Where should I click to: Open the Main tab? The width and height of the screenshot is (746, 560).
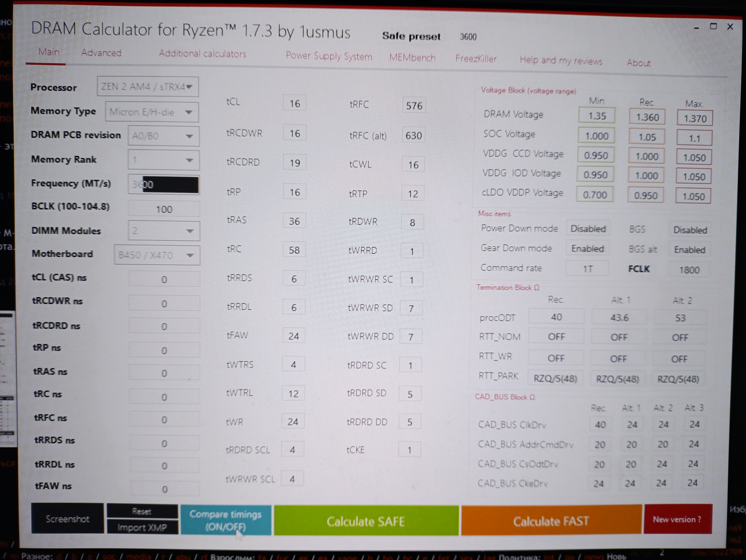point(49,52)
